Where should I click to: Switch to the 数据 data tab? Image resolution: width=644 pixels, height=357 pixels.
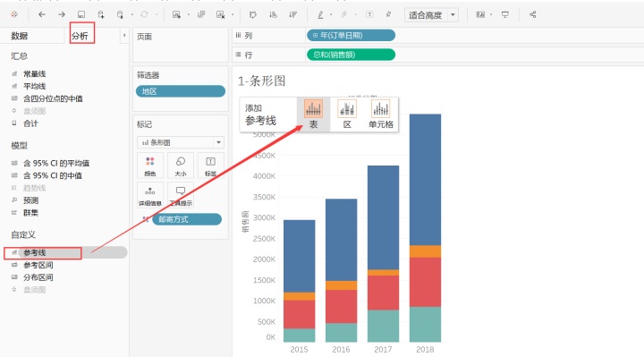point(20,36)
